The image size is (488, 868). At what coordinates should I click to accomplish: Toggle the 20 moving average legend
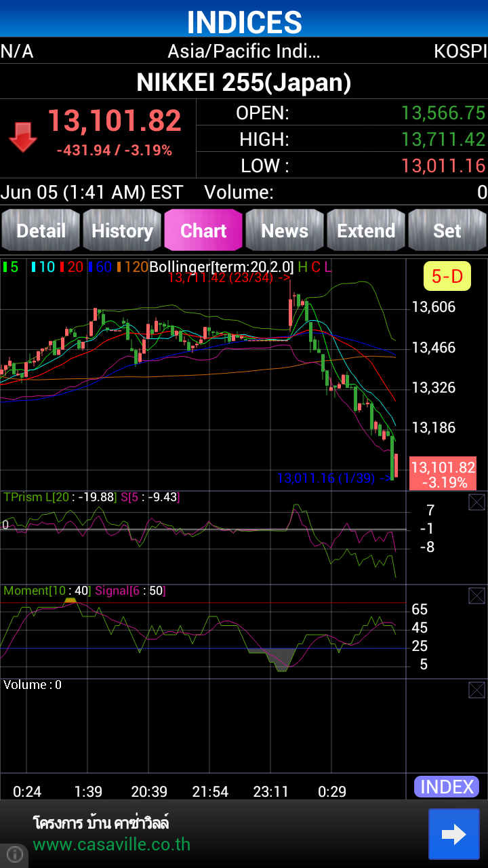(72, 267)
